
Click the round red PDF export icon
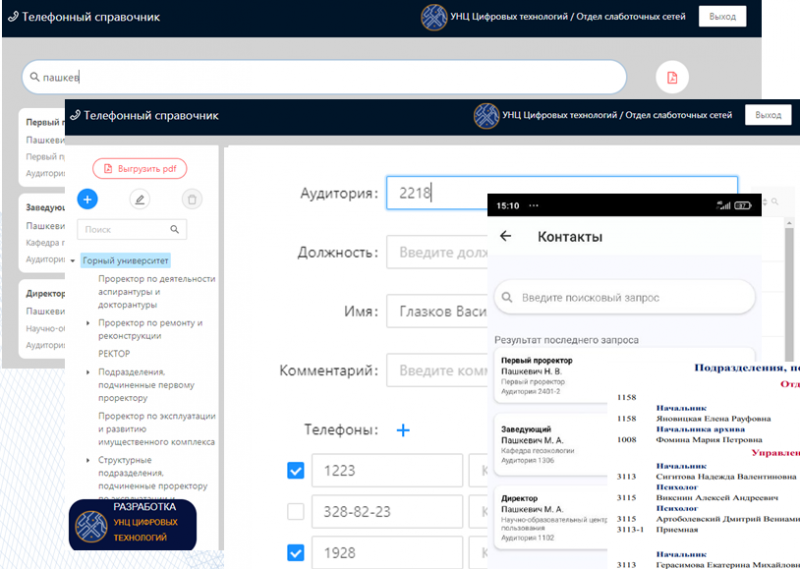pos(672,77)
